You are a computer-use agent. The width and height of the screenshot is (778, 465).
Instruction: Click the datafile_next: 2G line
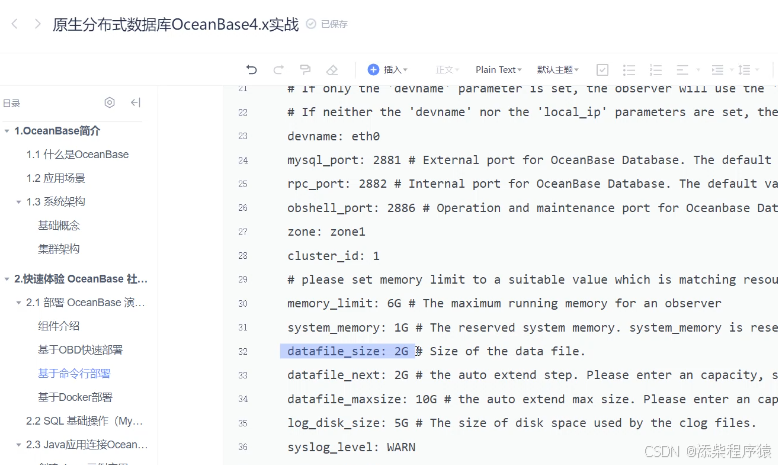[x=532, y=375]
